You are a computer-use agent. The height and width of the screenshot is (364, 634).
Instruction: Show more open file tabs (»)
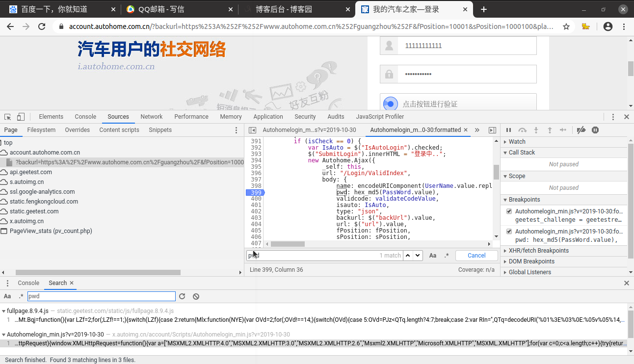(x=477, y=130)
